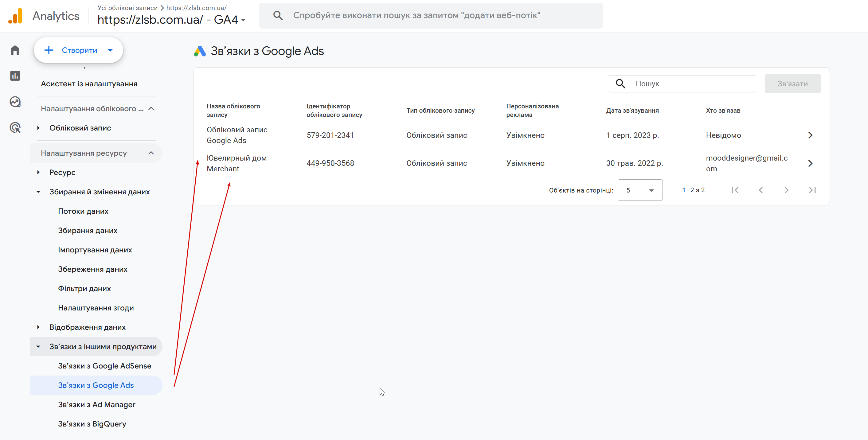
Task: Go to next page of links
Action: coord(786,190)
